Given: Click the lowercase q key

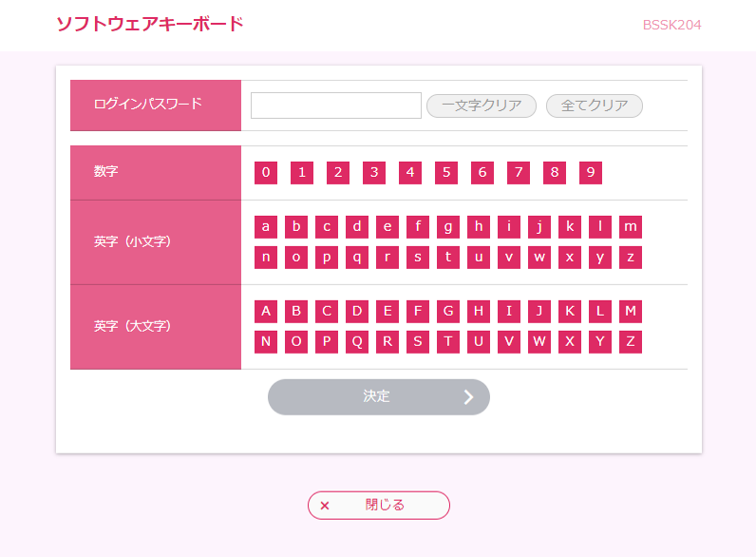Looking at the screenshot, I should (x=357, y=258).
